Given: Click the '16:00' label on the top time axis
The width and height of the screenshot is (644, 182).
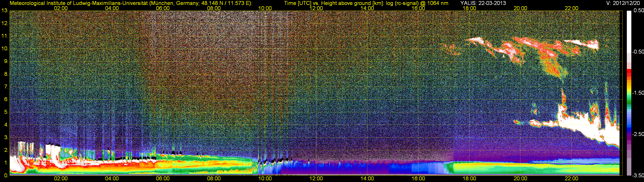Looking at the screenshot, I should click(x=418, y=8).
